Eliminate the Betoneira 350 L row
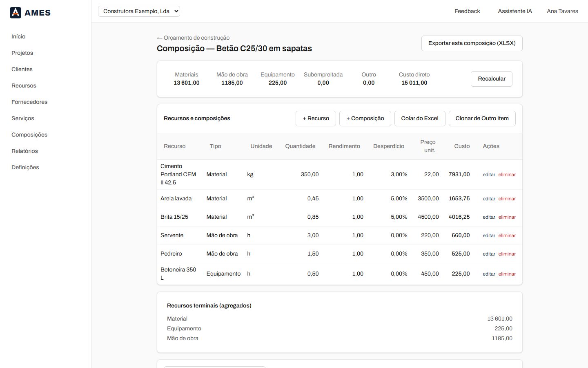 point(507,274)
